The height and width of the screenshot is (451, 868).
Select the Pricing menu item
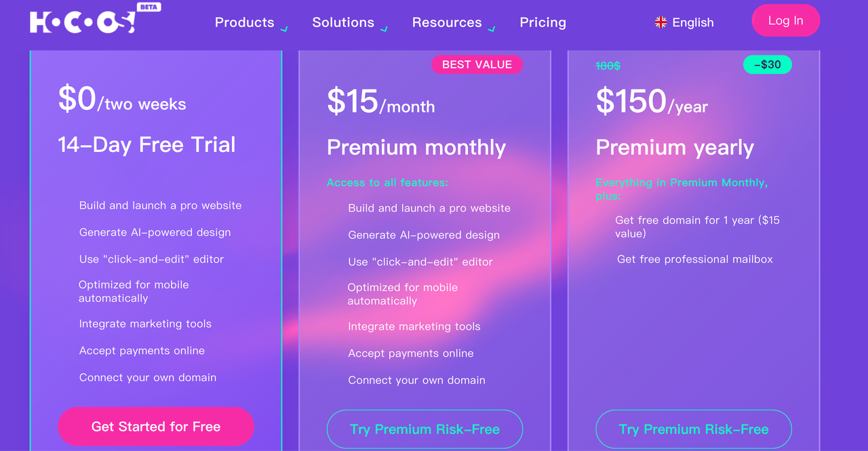point(542,22)
